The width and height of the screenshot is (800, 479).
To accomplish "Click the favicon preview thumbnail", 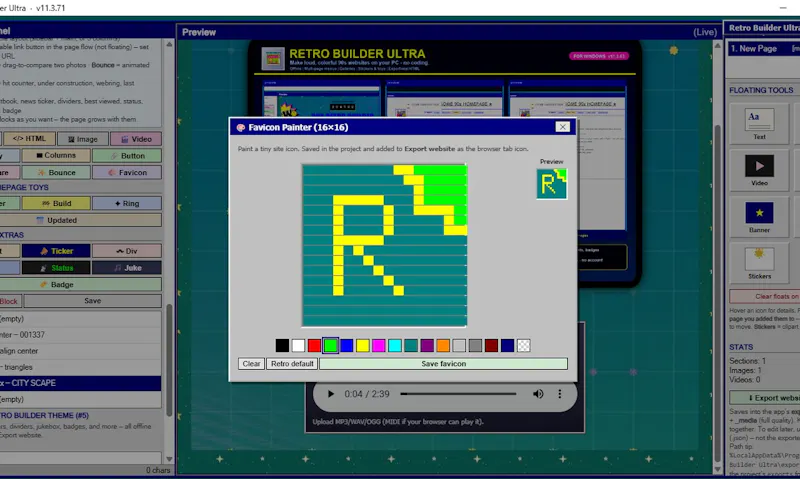I will (552, 184).
